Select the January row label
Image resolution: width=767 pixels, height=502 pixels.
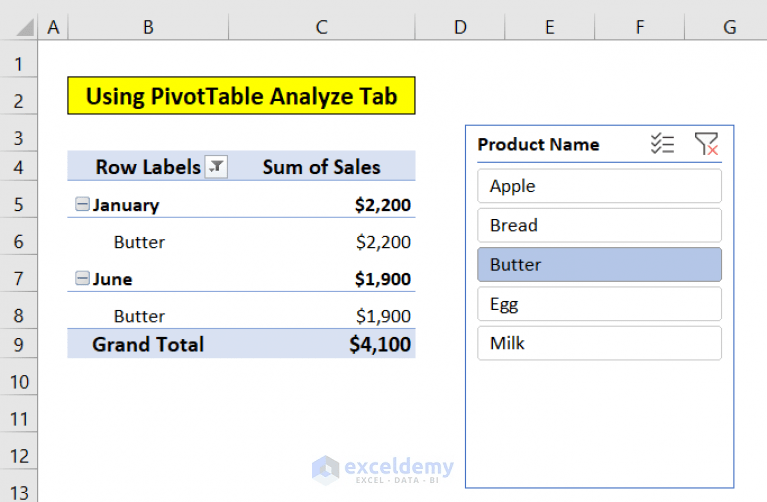126,205
